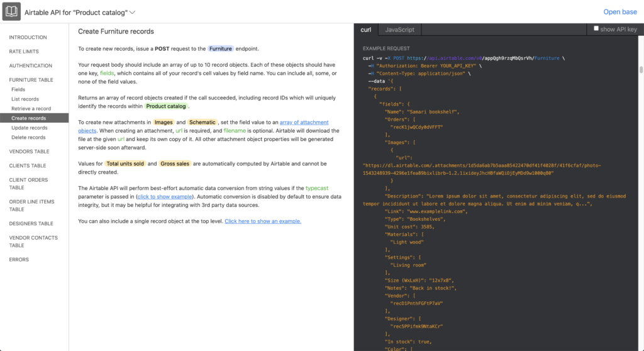Open the Errors section

(x=19, y=260)
